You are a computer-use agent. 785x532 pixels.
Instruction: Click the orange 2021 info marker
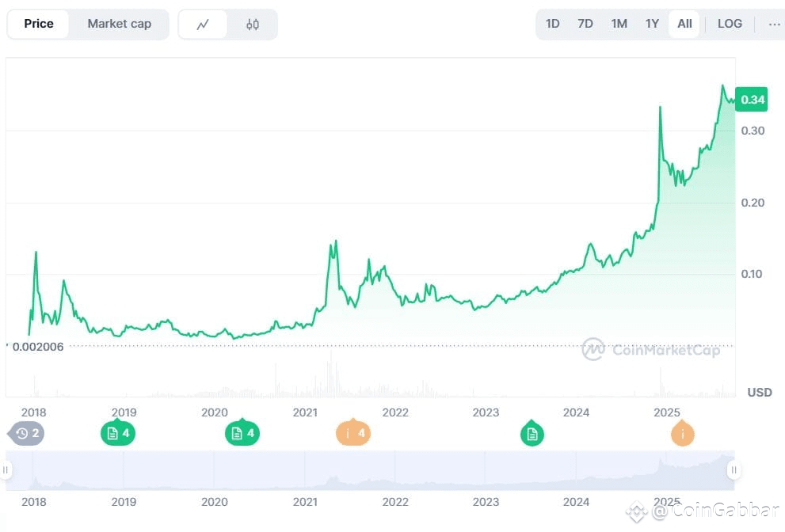(354, 433)
